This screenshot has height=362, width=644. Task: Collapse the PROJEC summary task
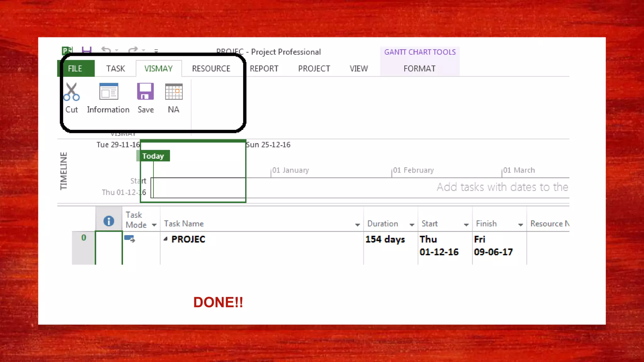coord(165,239)
